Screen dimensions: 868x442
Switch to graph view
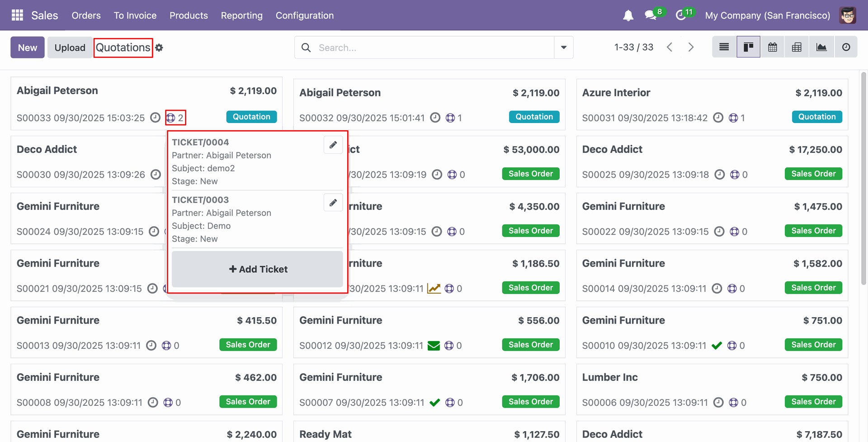[821, 47]
